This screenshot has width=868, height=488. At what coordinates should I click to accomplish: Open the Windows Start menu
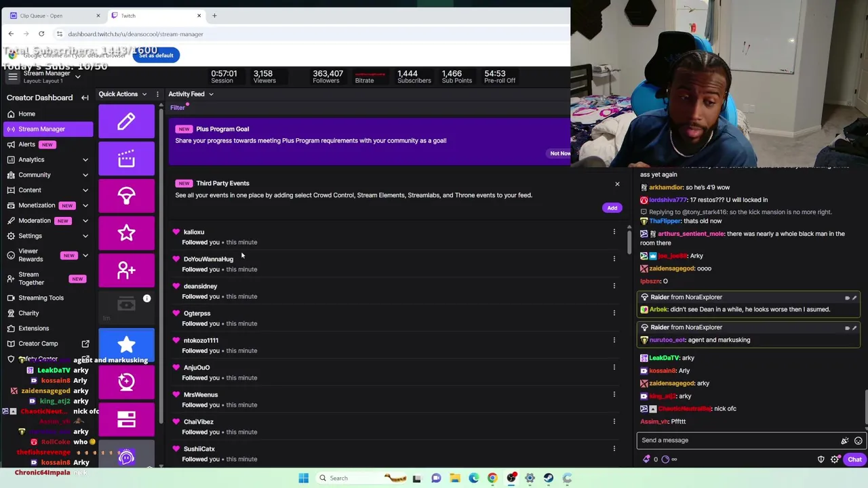tap(303, 478)
